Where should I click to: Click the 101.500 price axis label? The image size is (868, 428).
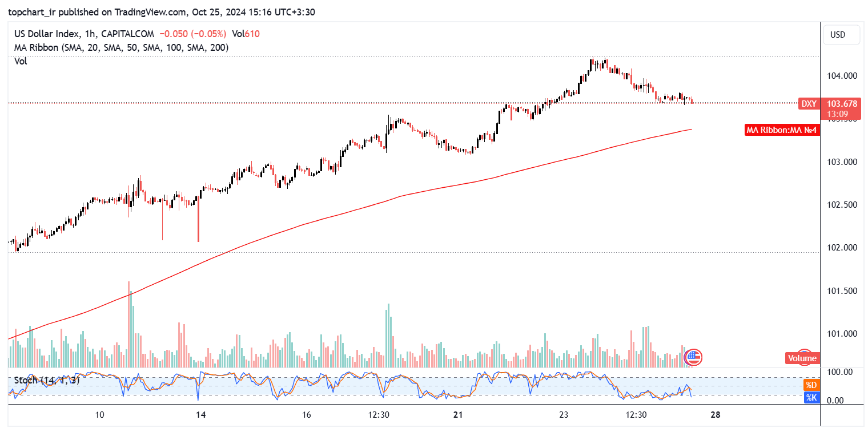pos(842,291)
